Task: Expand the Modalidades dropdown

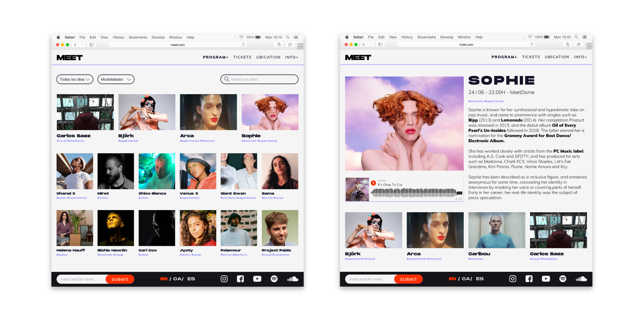Action: pos(116,79)
